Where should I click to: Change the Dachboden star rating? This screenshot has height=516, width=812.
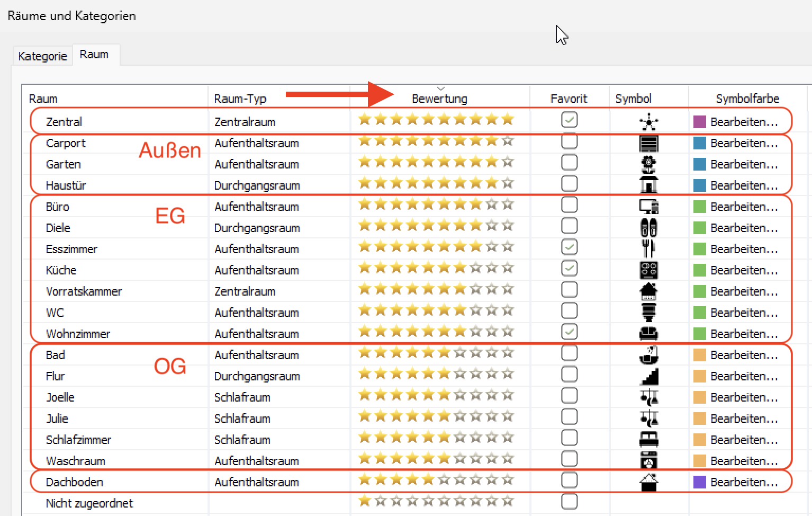tap(436, 479)
